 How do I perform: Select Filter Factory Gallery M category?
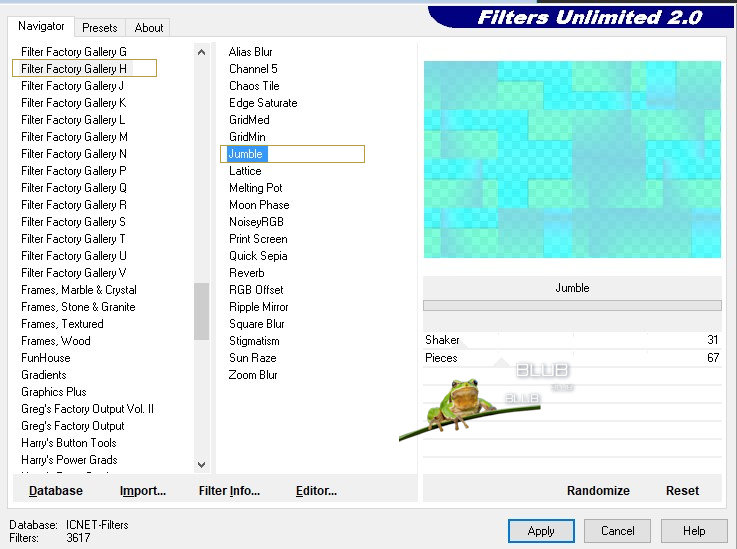pyautogui.click(x=74, y=137)
